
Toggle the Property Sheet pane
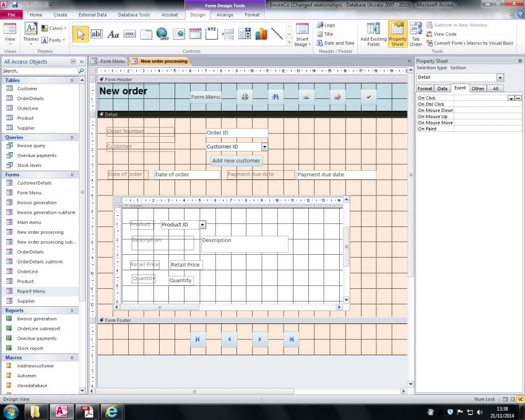click(397, 34)
